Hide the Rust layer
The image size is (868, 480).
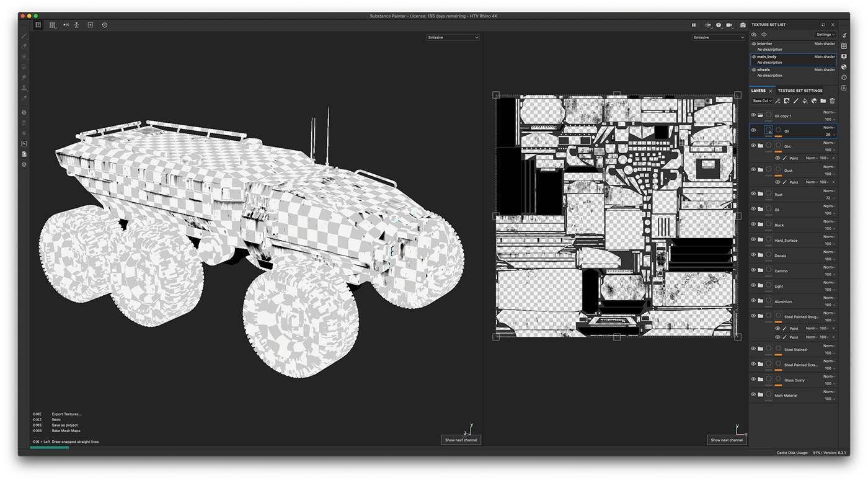[x=753, y=194]
